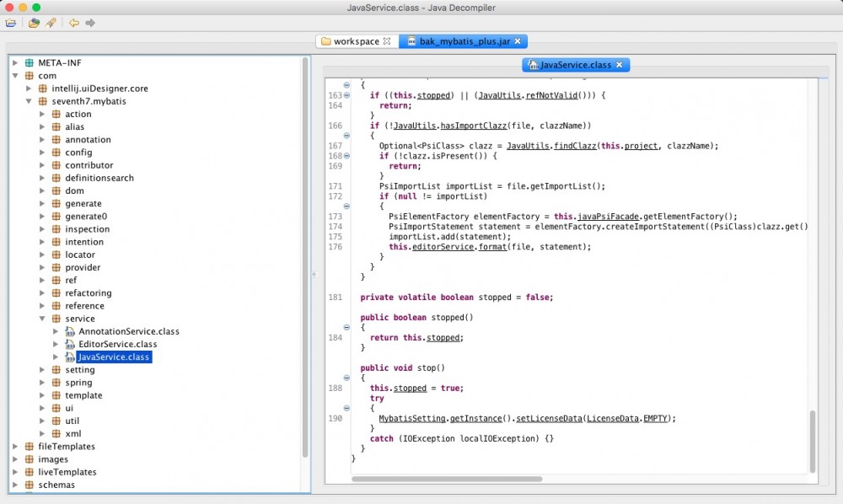Expand the fileTemplates node

pyautogui.click(x=15, y=447)
